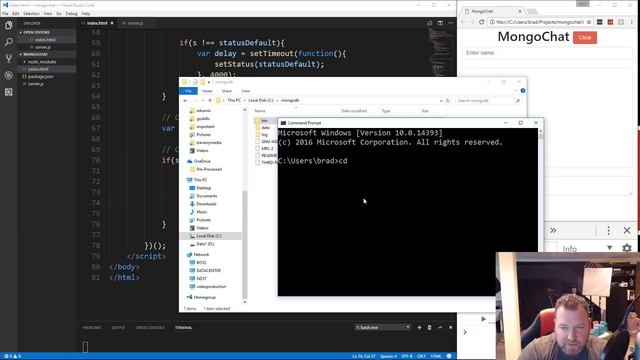This screenshot has width=640, height=360.
Task: Select Local Disk (C:) in File Explorer sidebar
Action: (209, 236)
